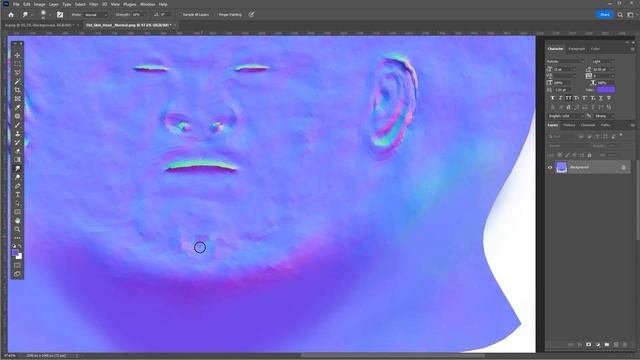Open the smudge Mode dropdown

tap(95, 15)
